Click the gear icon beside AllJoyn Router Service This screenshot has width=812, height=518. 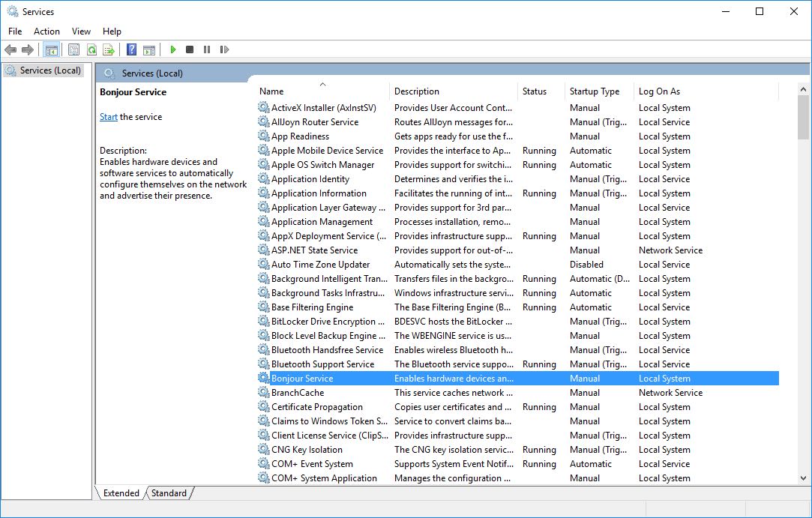pyautogui.click(x=264, y=121)
